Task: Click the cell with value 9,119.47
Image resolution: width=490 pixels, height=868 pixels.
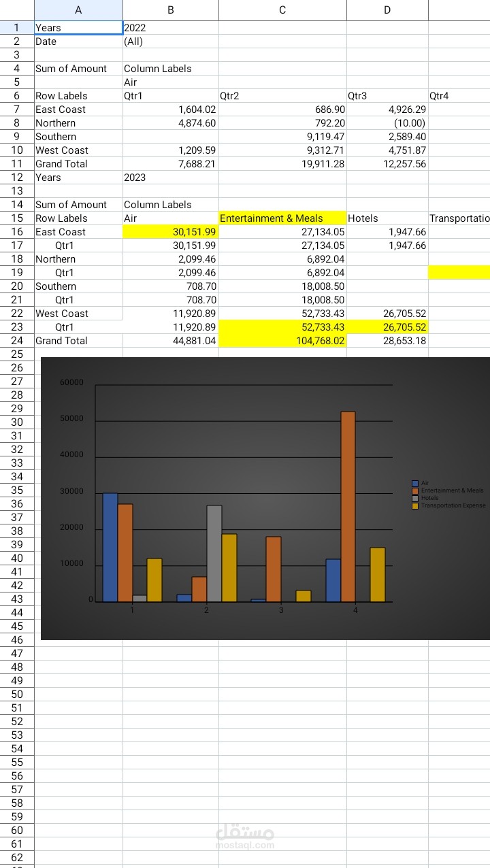Action: pos(282,137)
